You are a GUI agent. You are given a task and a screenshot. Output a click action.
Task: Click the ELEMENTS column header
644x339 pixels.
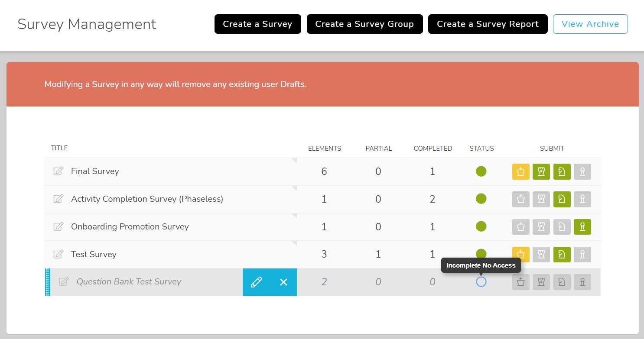325,149
